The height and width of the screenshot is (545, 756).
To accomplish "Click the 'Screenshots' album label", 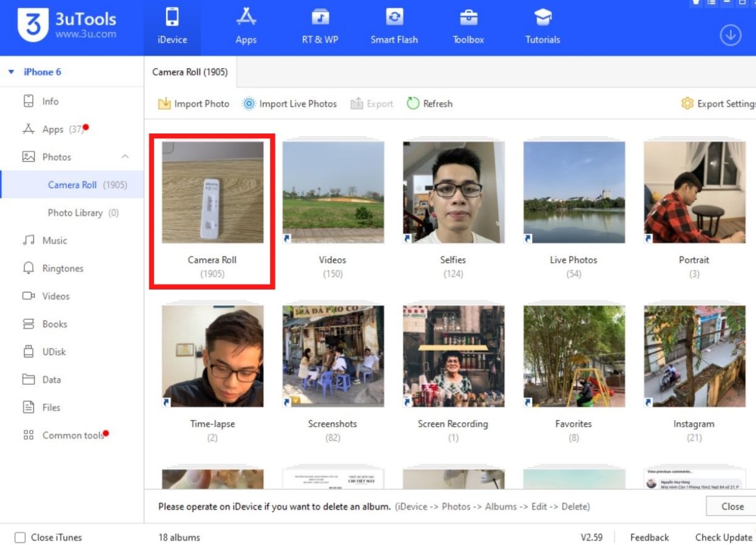I will tap(332, 424).
